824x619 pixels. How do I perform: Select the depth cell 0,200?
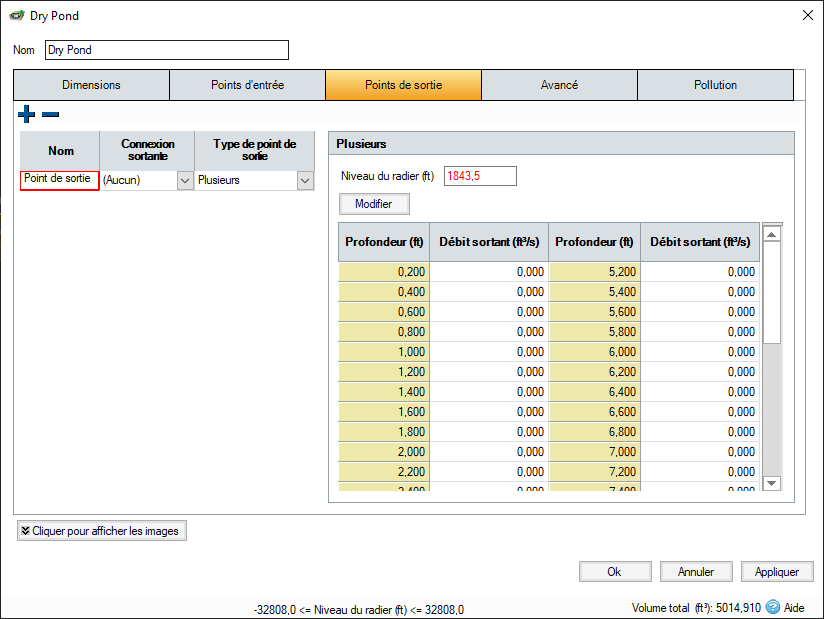pos(384,272)
